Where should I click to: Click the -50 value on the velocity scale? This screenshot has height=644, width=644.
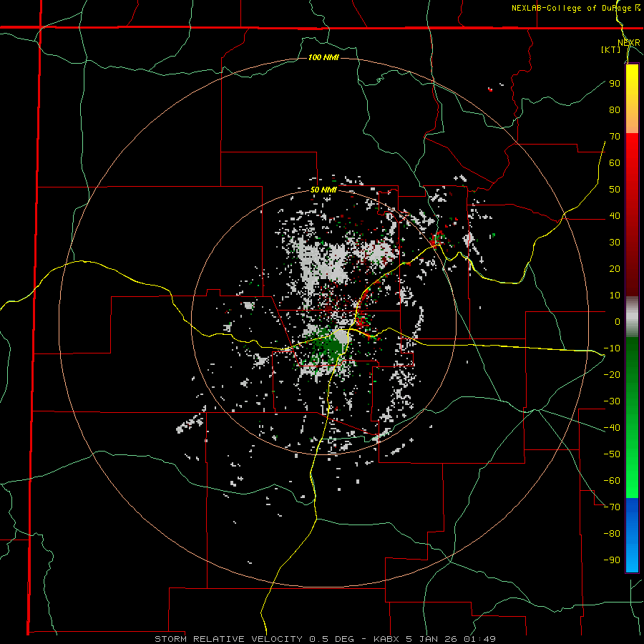point(612,454)
